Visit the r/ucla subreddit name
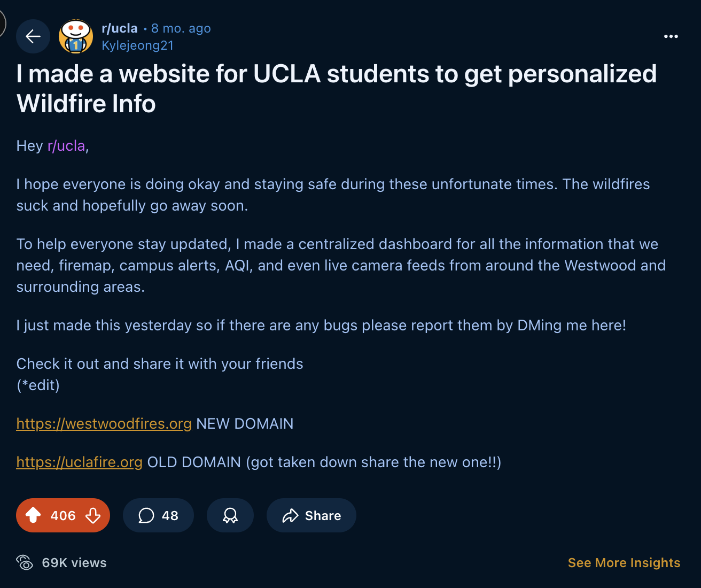 [x=119, y=28]
